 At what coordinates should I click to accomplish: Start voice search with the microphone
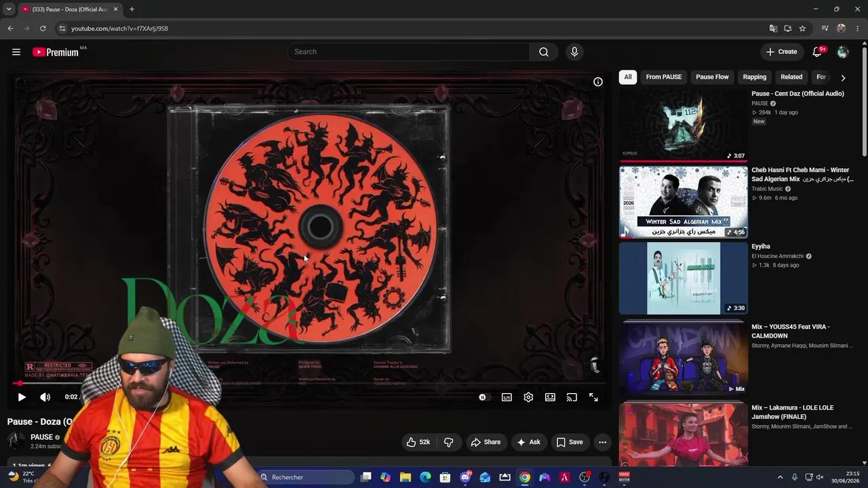point(574,52)
